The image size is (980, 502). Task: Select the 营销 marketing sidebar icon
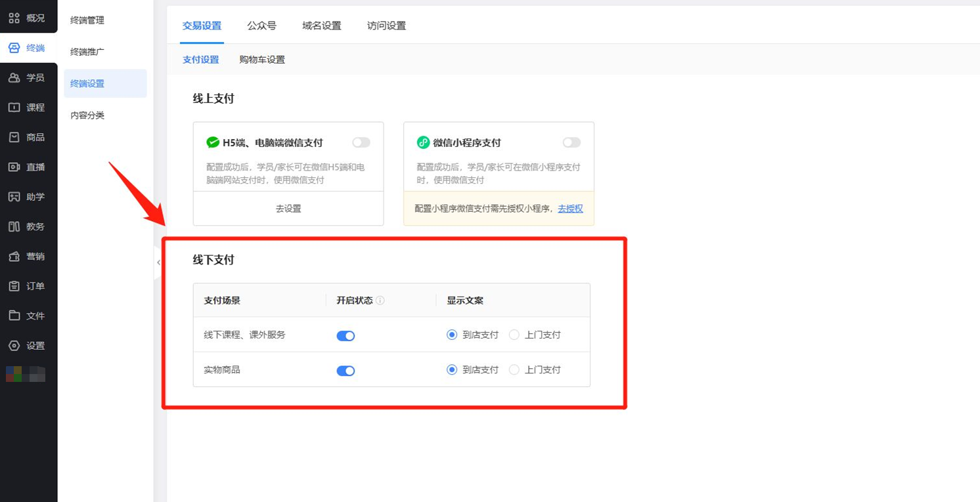pyautogui.click(x=14, y=257)
